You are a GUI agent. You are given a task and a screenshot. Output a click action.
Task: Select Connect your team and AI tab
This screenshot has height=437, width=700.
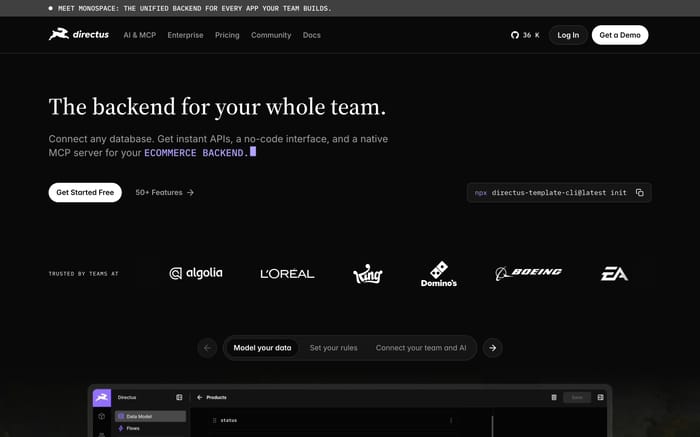pyautogui.click(x=421, y=348)
